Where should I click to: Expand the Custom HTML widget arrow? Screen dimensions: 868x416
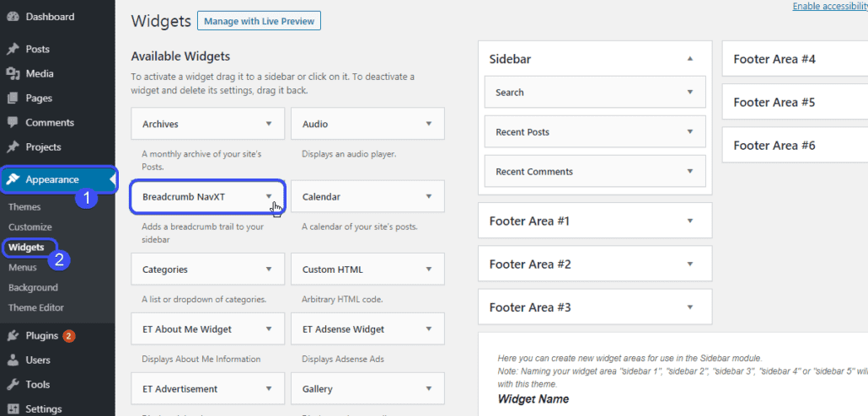(428, 269)
